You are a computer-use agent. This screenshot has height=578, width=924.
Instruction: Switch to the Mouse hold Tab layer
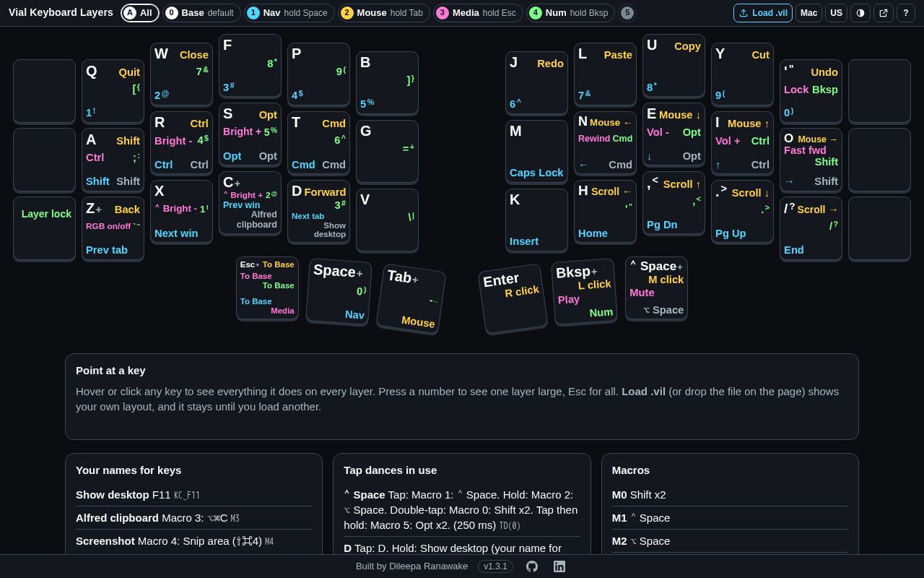point(384,13)
